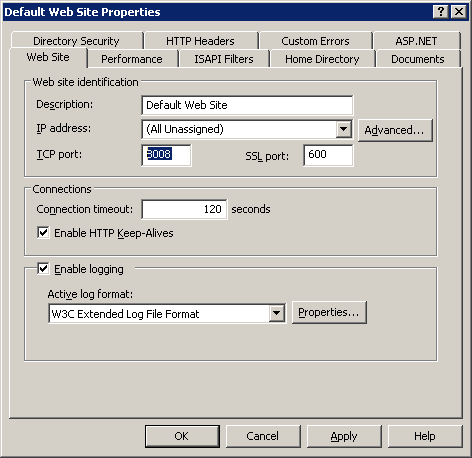Screen dimensions: 472x458
Task: Click the title bar help question mark icon
Action: [441, 12]
